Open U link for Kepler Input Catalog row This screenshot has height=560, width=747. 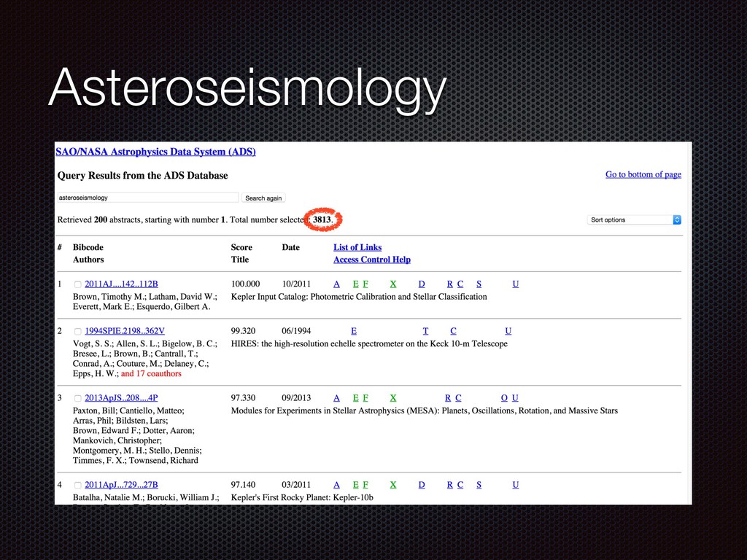516,284
